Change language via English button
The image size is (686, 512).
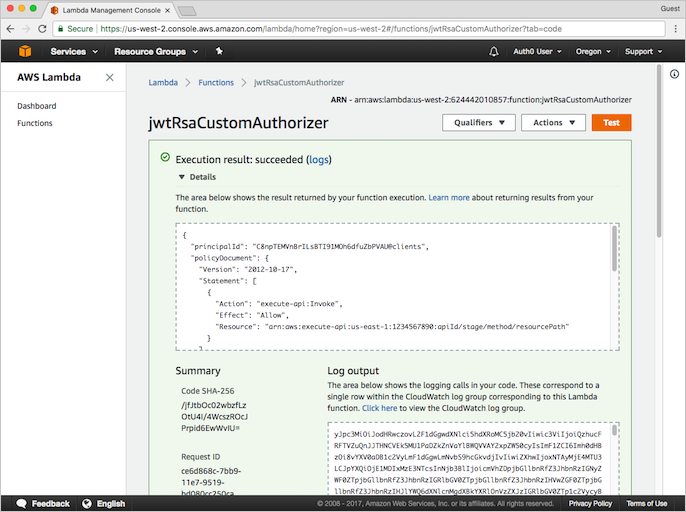tap(104, 504)
